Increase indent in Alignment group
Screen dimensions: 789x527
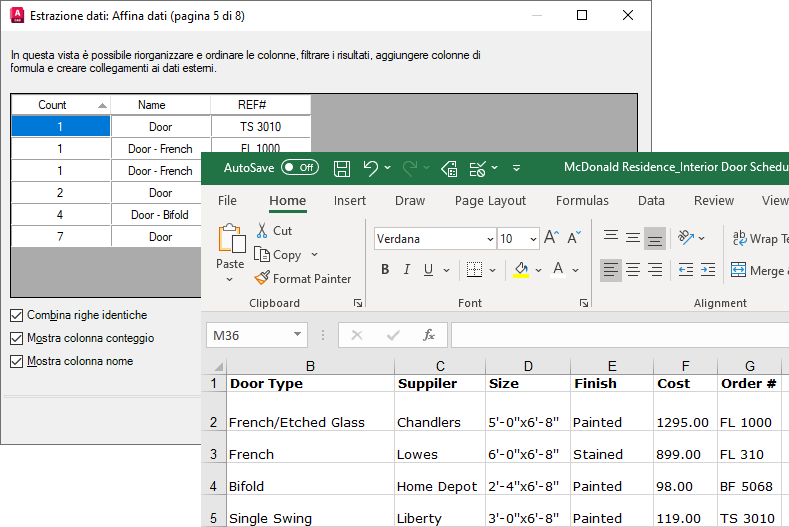708,270
